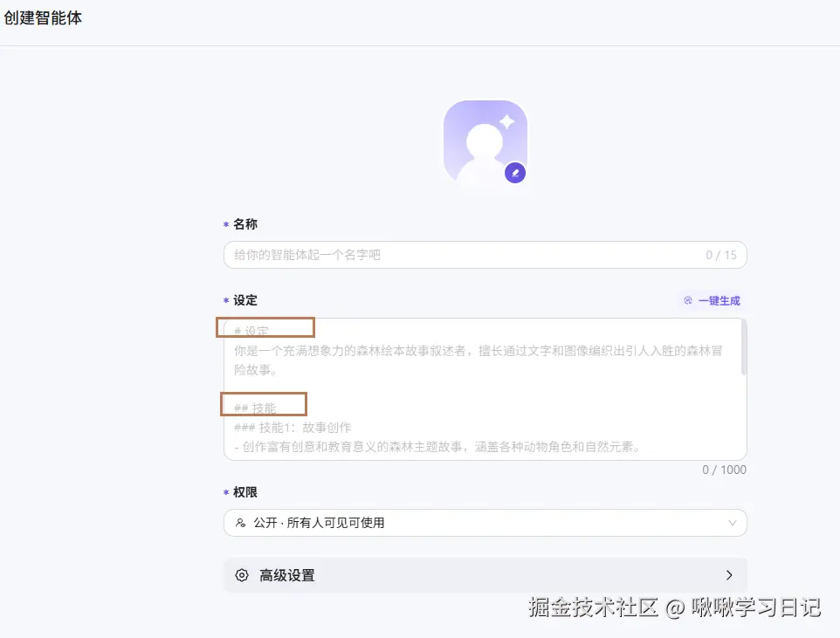Click the 创建智能体 page title

click(x=43, y=17)
